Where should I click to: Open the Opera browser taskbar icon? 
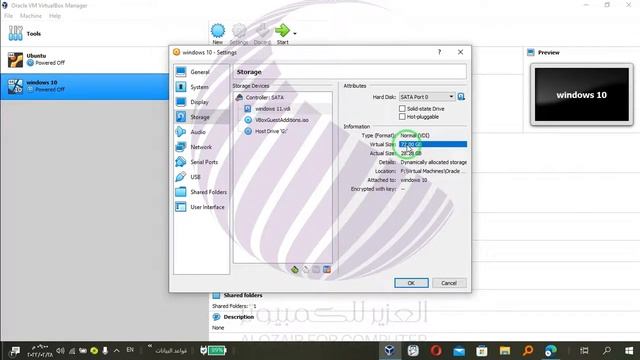tap(436, 350)
